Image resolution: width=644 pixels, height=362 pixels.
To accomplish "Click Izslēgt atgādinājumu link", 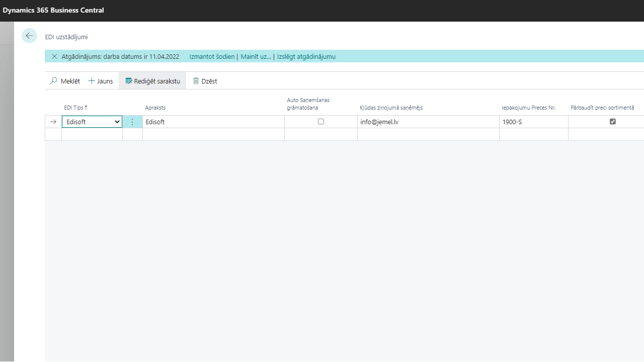I will pyautogui.click(x=306, y=56).
